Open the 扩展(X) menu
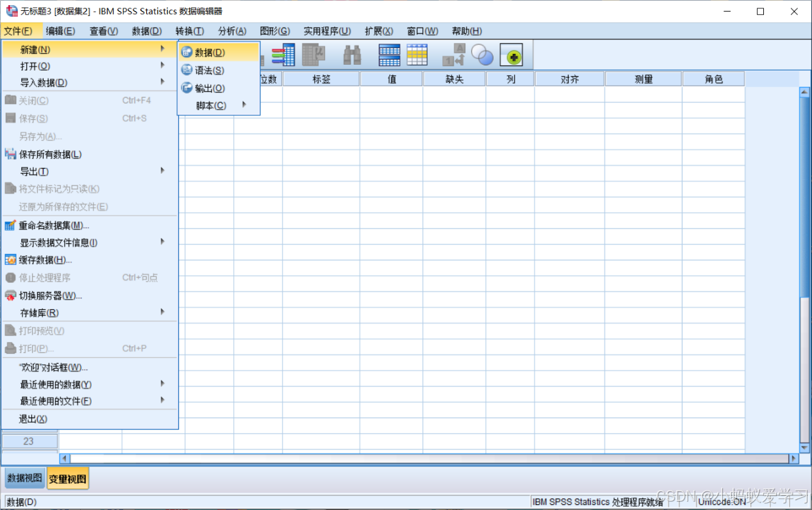The width and height of the screenshot is (812, 510). [379, 31]
